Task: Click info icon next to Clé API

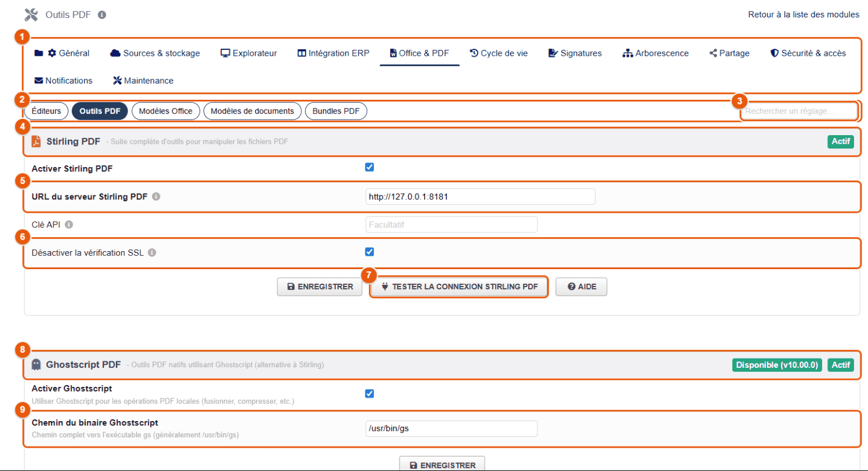Action: point(69,224)
